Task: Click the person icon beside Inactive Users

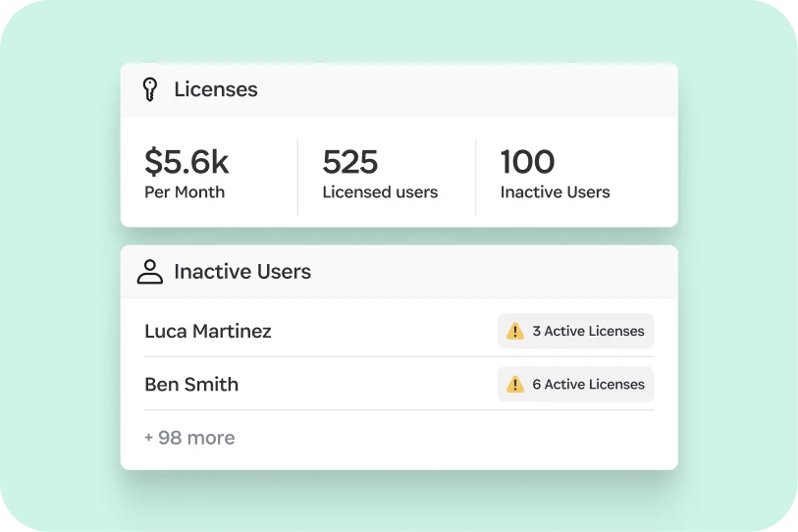Action: pos(149,271)
